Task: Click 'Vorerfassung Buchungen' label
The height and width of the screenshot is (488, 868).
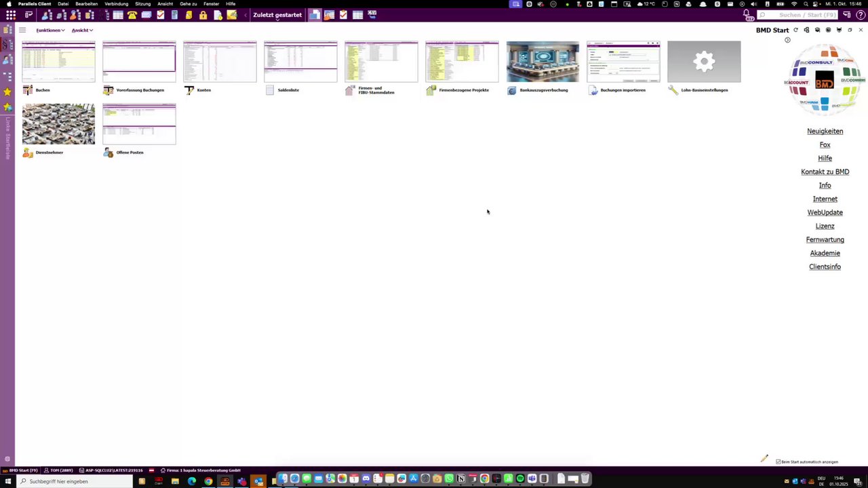Action: (x=140, y=90)
